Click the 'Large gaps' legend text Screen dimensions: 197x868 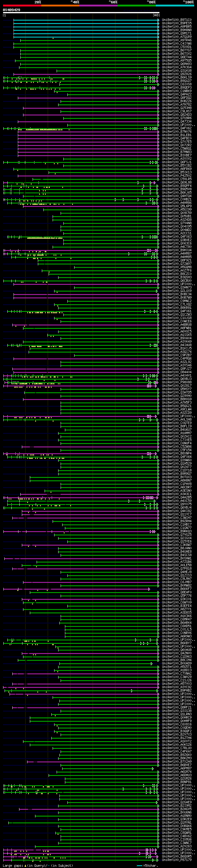pyautogui.click(x=13, y=865)
